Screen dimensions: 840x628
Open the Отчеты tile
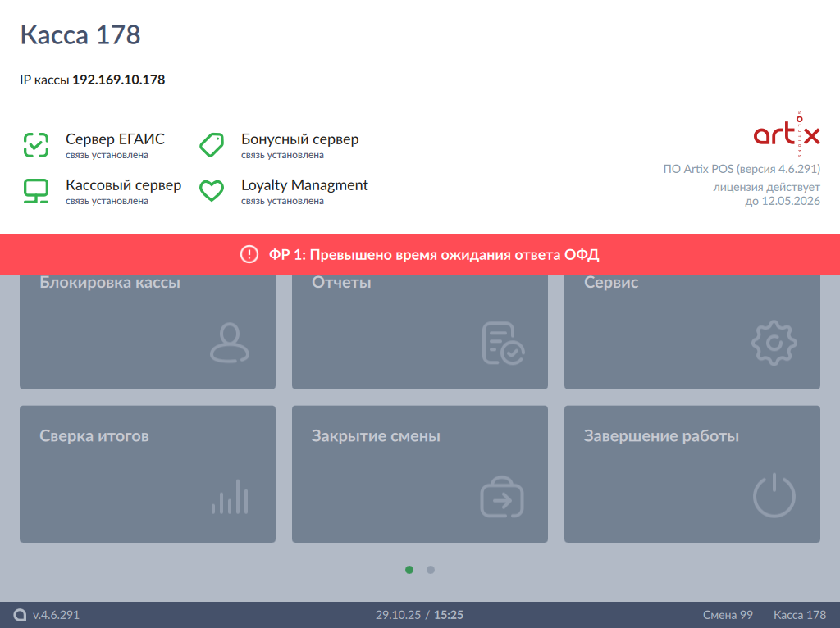tap(420, 332)
